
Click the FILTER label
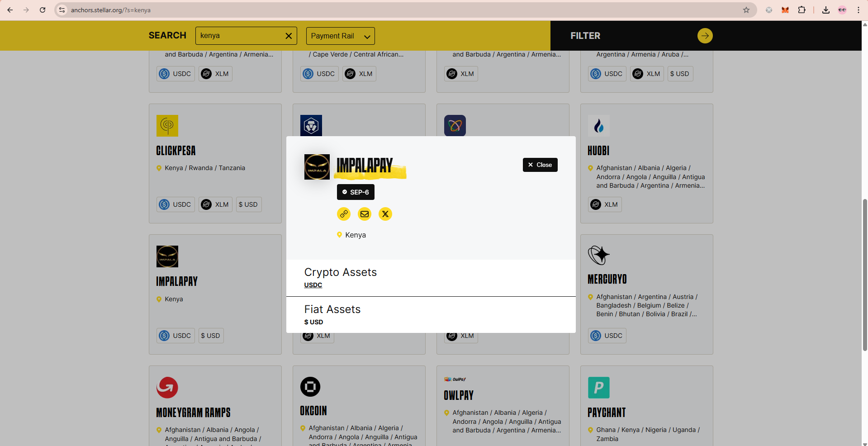point(585,36)
